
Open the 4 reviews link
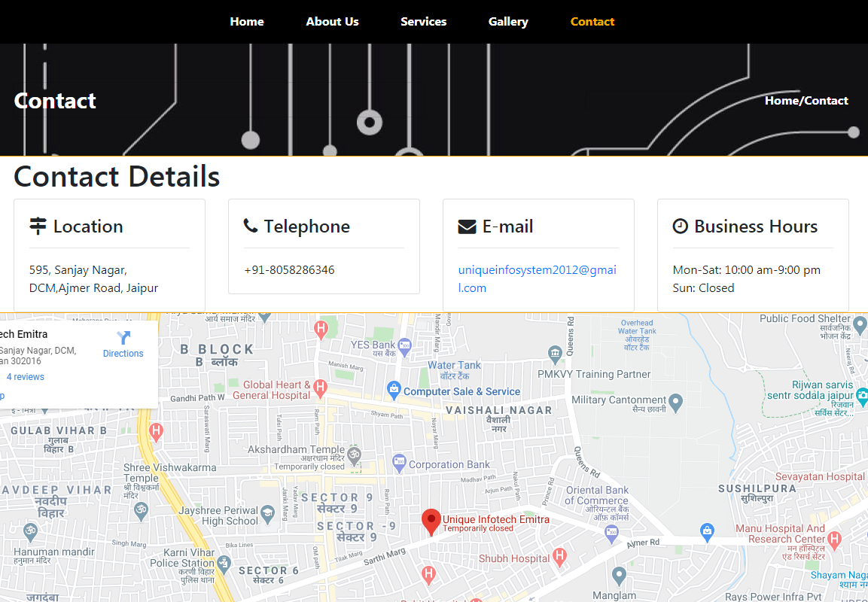click(x=26, y=377)
